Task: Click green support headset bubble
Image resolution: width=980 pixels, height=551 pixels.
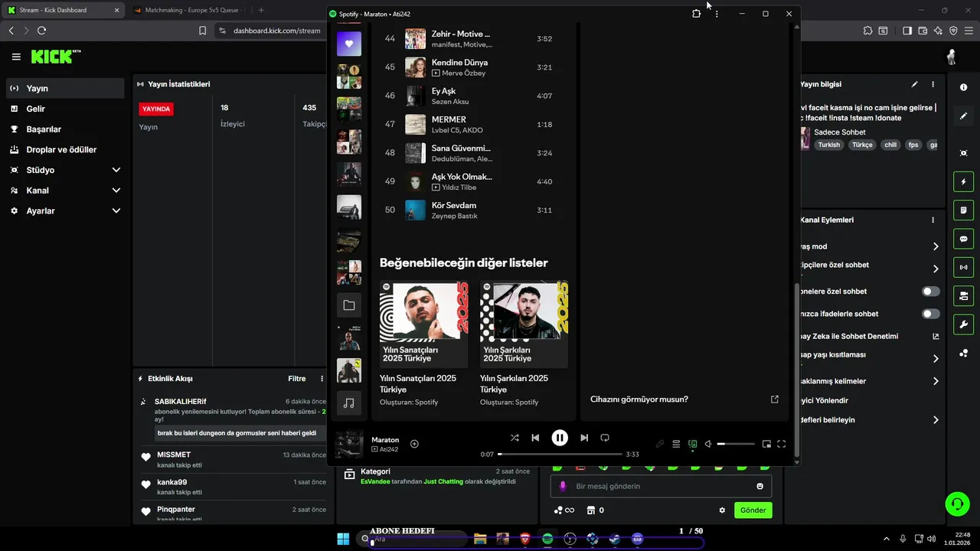Action: pyautogui.click(x=957, y=504)
